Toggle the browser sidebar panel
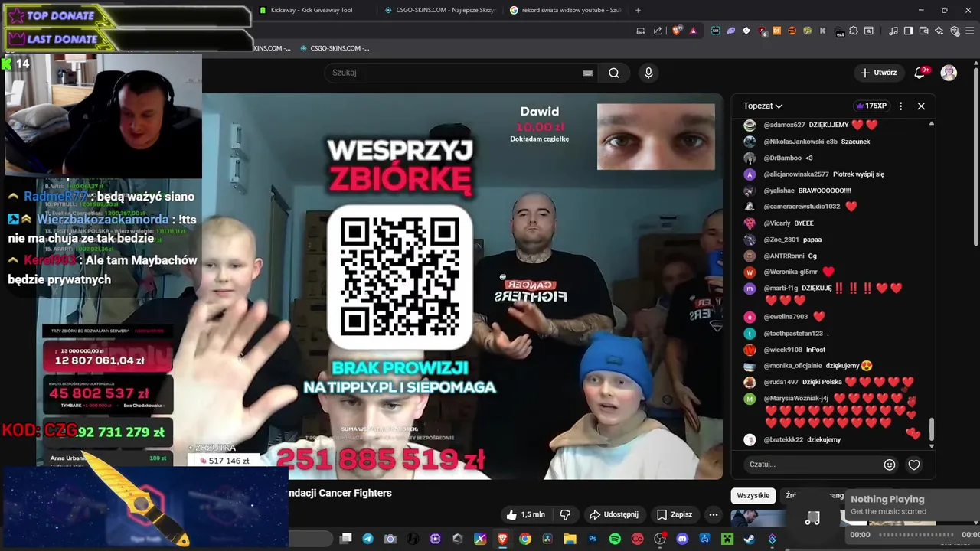This screenshot has width=980, height=551. 909,31
